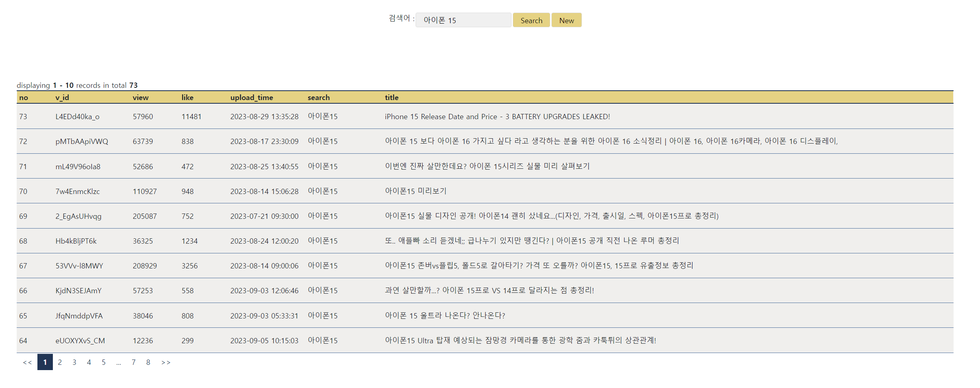Viewport: 980px width, 388px height.
Task: Click the pagination ellipsis '...'
Action: pyautogui.click(x=118, y=363)
